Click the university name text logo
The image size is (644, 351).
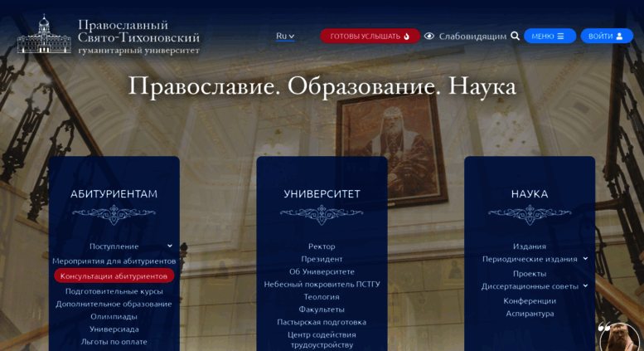(x=138, y=37)
